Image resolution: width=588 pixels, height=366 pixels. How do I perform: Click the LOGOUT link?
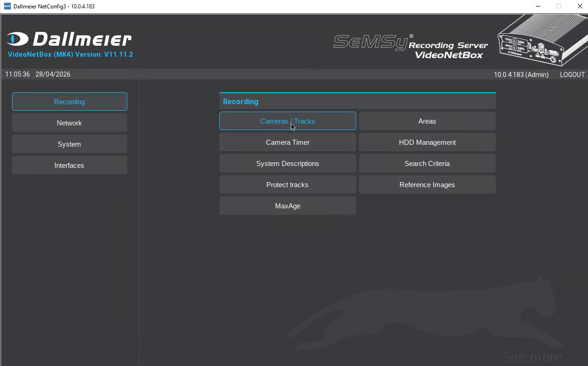tap(572, 74)
